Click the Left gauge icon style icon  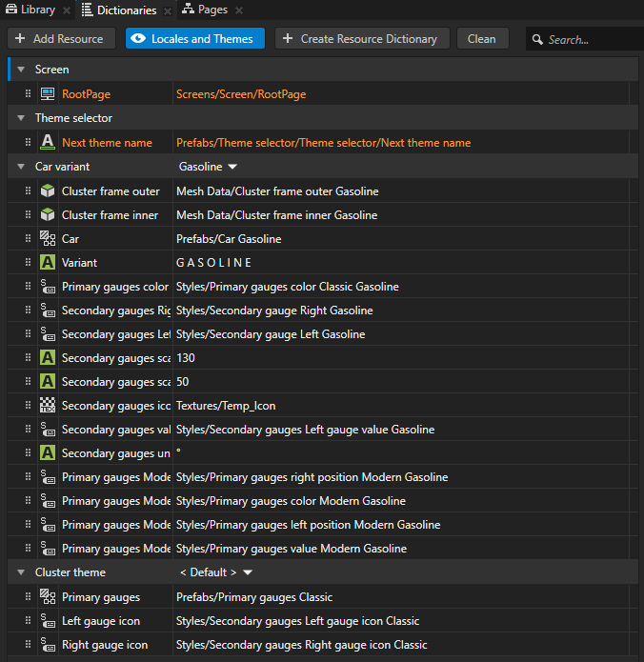pyautogui.click(x=48, y=621)
